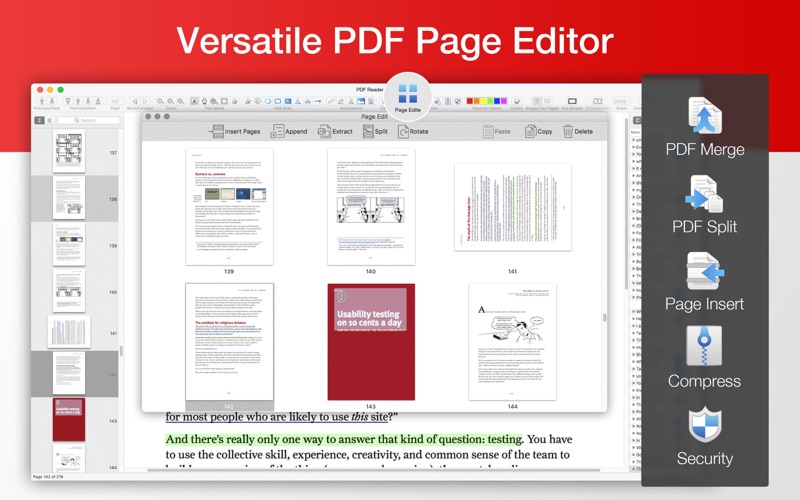Open the Colors wheel picker
800x500 pixels.
coord(516,101)
